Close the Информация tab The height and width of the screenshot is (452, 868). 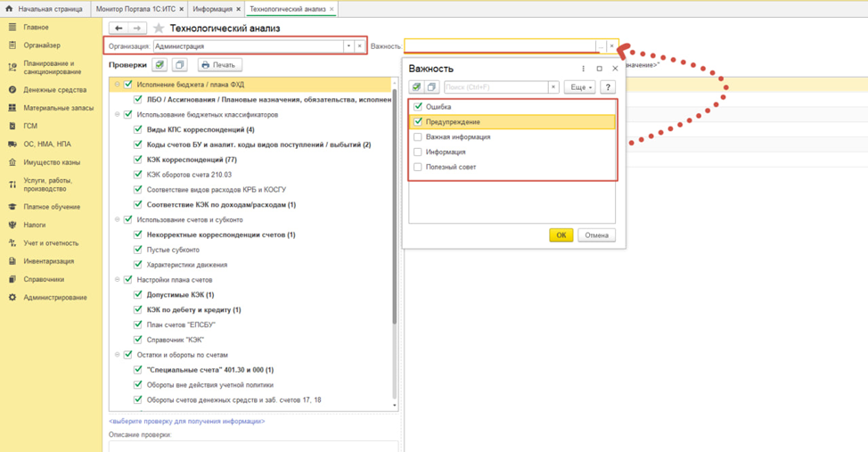tap(239, 9)
